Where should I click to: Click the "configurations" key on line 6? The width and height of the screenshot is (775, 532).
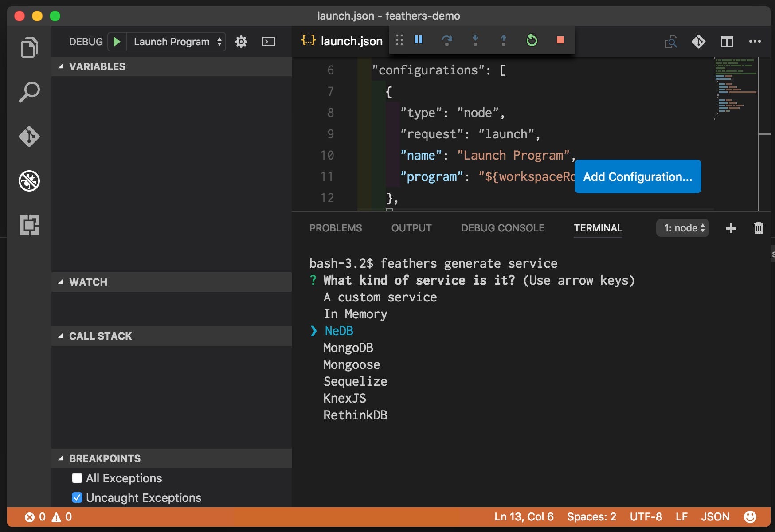pos(428,70)
